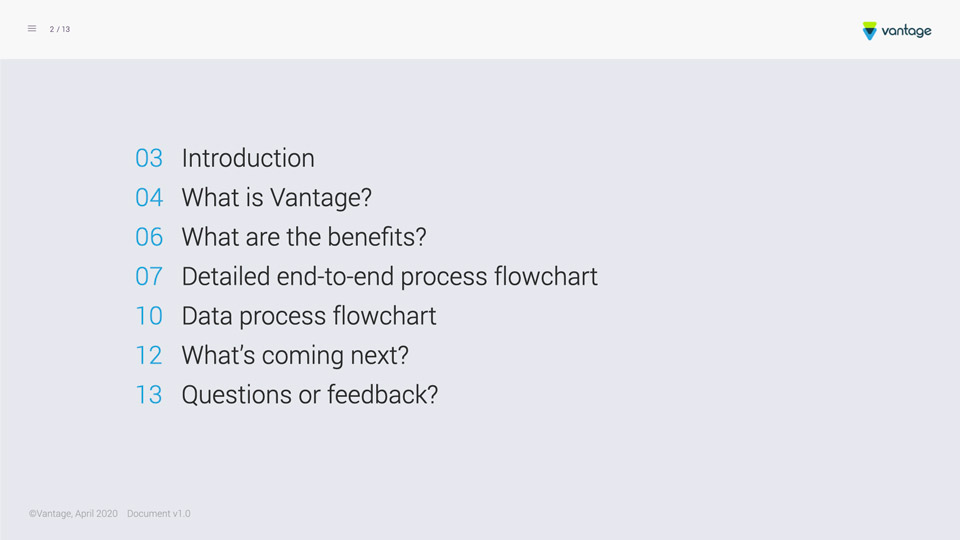960x540 pixels.
Task: Click page number 12 in contents
Action: pyautogui.click(x=149, y=356)
